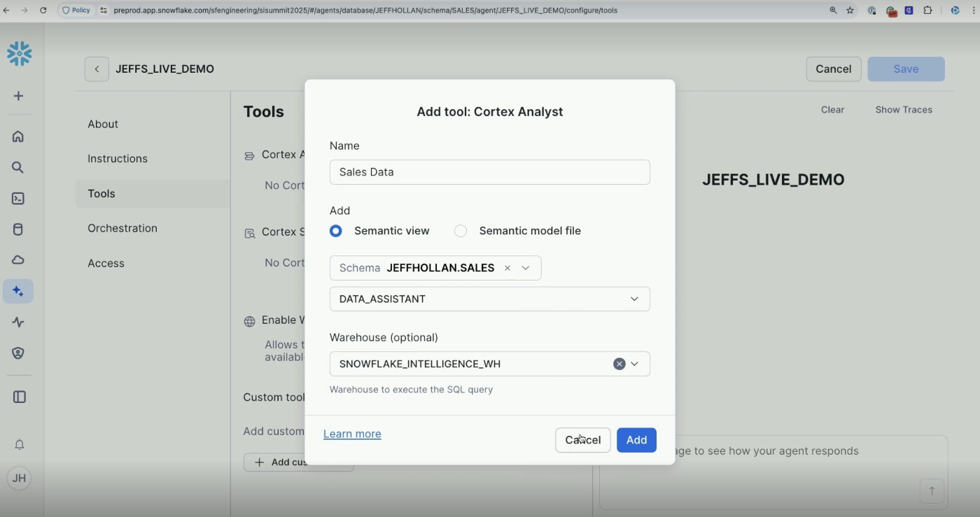Open the Create plus icon in sidebar
Viewport: 980px width, 517px height.
coord(19,96)
